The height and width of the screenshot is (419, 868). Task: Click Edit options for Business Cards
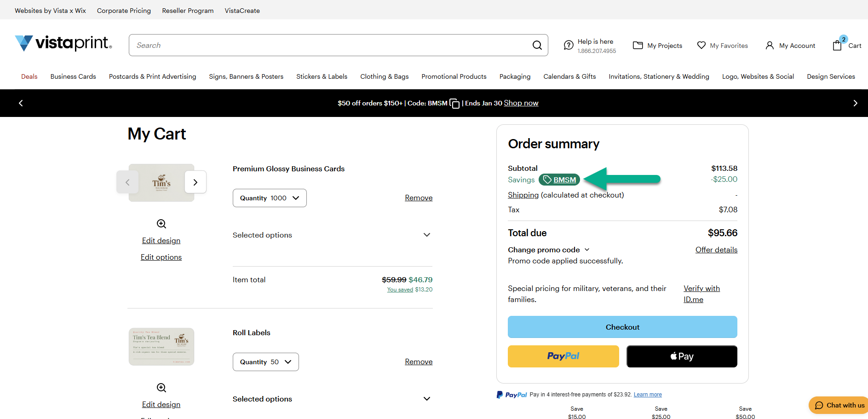click(x=161, y=257)
